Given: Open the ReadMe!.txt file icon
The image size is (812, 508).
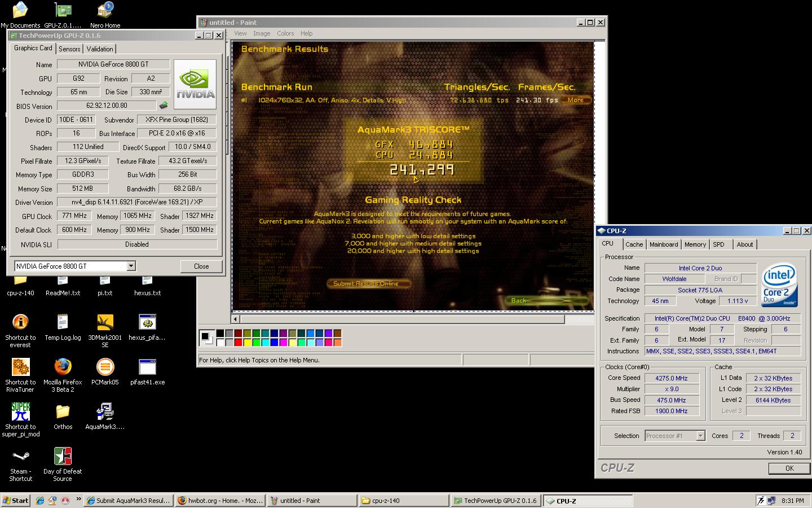Looking at the screenshot, I should coord(63,286).
